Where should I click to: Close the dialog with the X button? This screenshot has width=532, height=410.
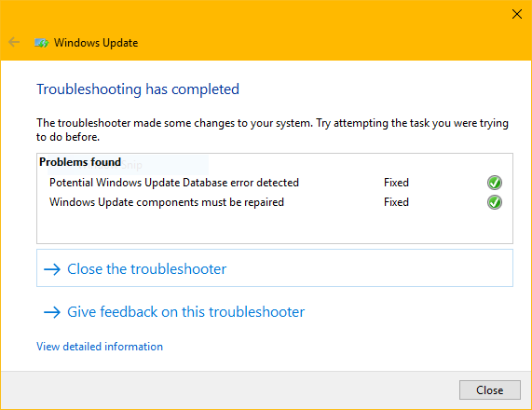[x=517, y=14]
